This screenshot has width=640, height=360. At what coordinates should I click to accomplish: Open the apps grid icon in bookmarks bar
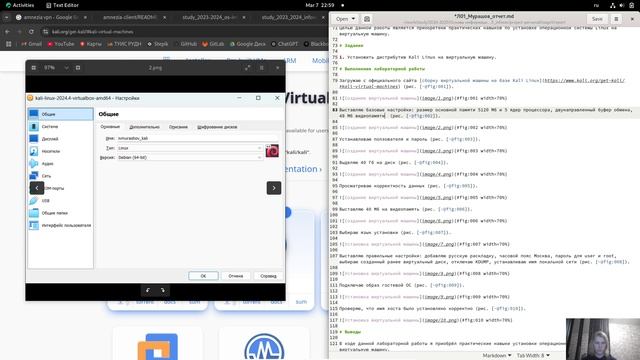coord(8,44)
